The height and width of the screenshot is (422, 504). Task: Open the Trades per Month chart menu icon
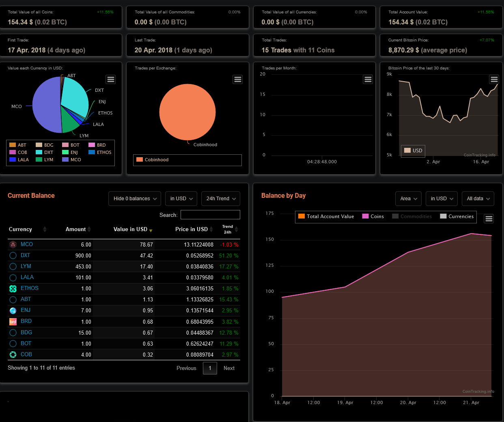pyautogui.click(x=368, y=80)
